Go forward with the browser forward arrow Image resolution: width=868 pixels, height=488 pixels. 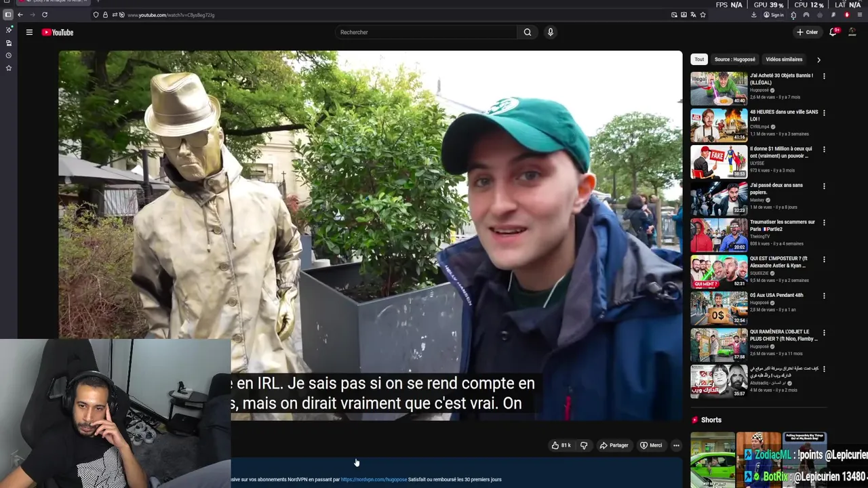point(32,14)
